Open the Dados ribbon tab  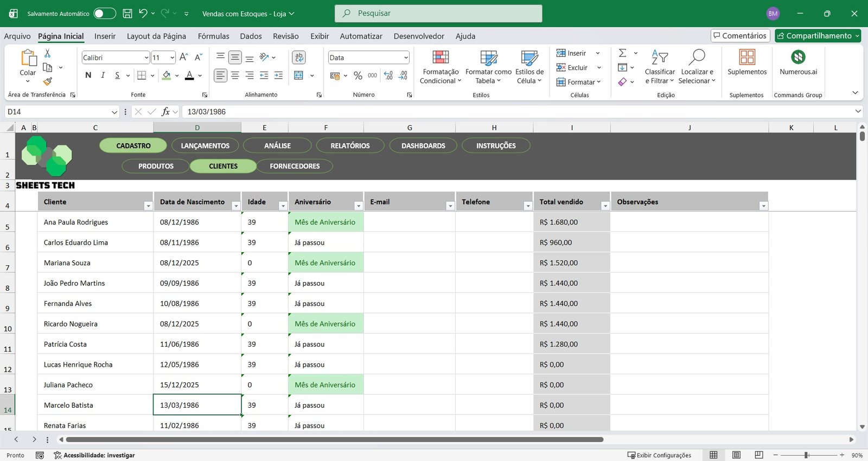251,36
